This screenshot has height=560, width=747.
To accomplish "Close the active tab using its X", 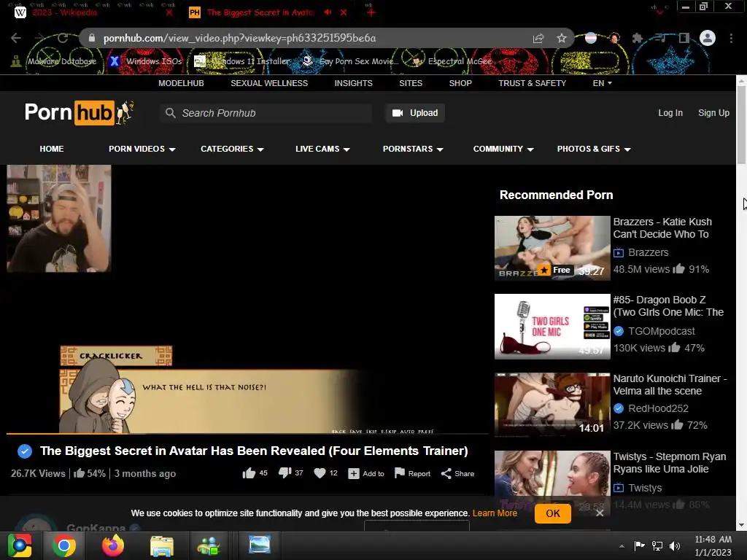I will (x=344, y=12).
